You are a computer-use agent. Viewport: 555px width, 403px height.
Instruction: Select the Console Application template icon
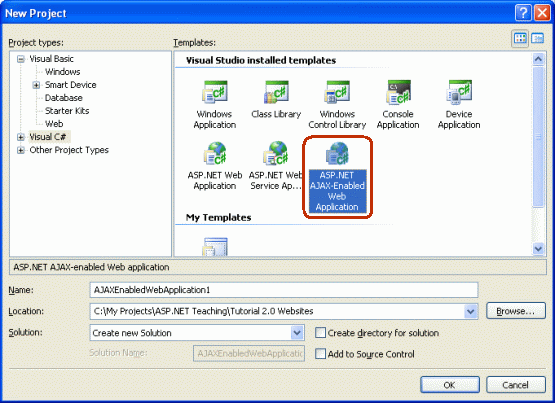click(x=399, y=92)
